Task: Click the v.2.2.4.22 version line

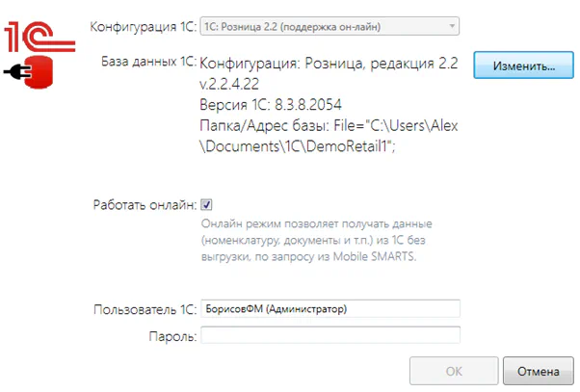Action: (231, 86)
